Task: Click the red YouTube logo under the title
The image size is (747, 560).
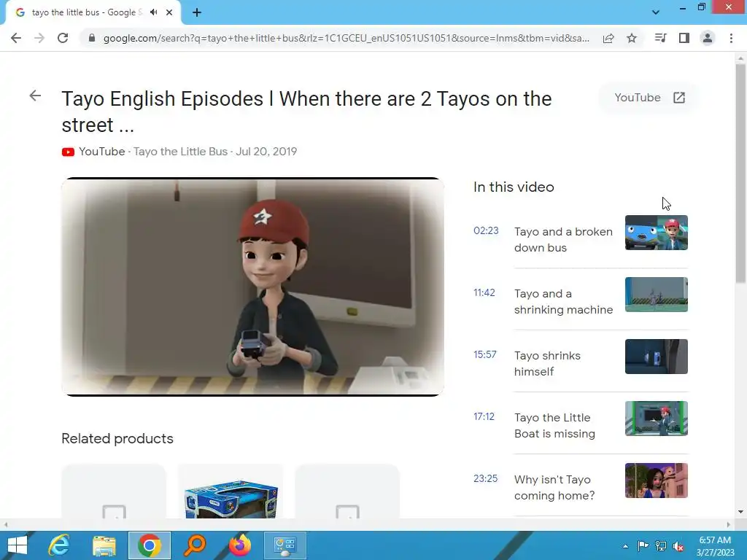Action: click(x=68, y=152)
